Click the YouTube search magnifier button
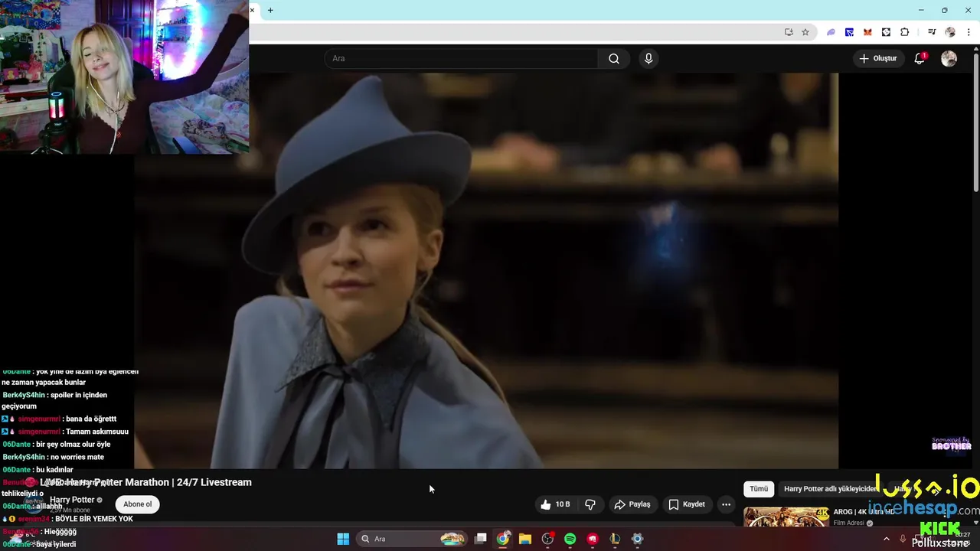The height and width of the screenshot is (551, 980). coord(614,59)
